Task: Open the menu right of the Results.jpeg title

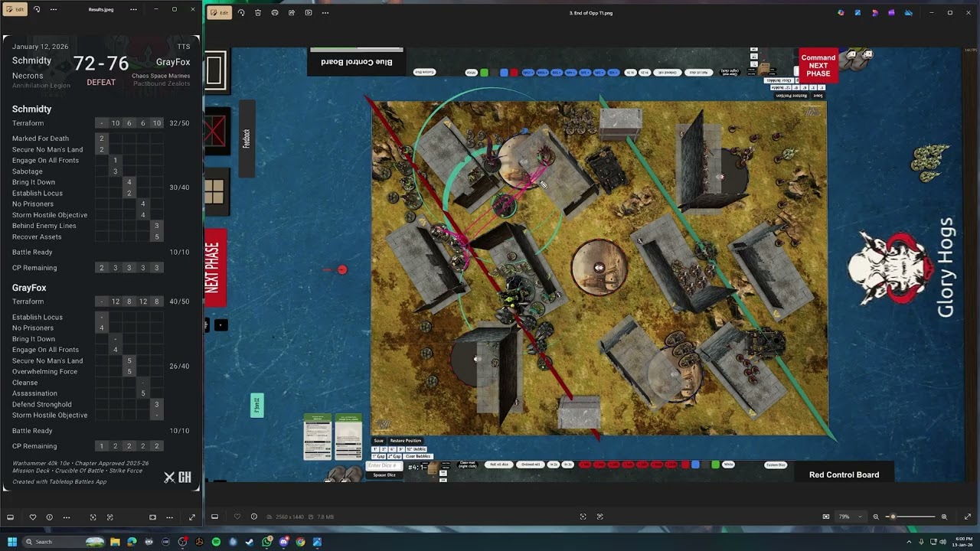Action: 133,9
